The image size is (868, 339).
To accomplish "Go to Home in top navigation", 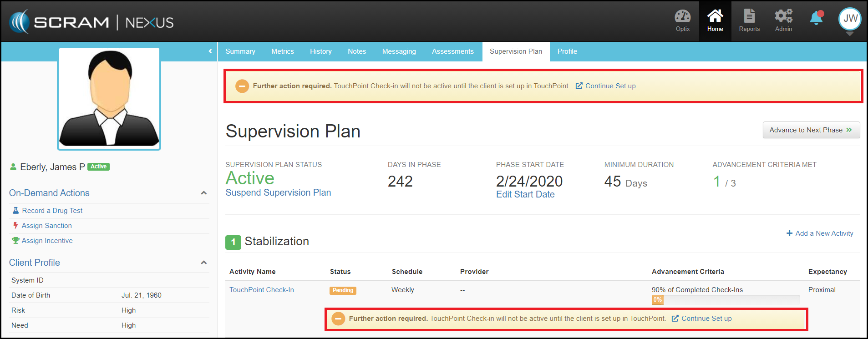I will [x=715, y=21].
